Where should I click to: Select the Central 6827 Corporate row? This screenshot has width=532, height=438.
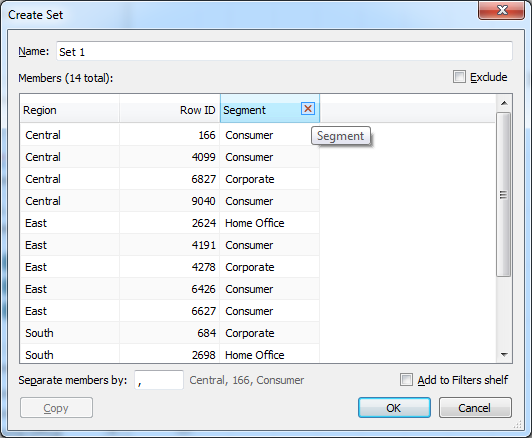click(170, 179)
